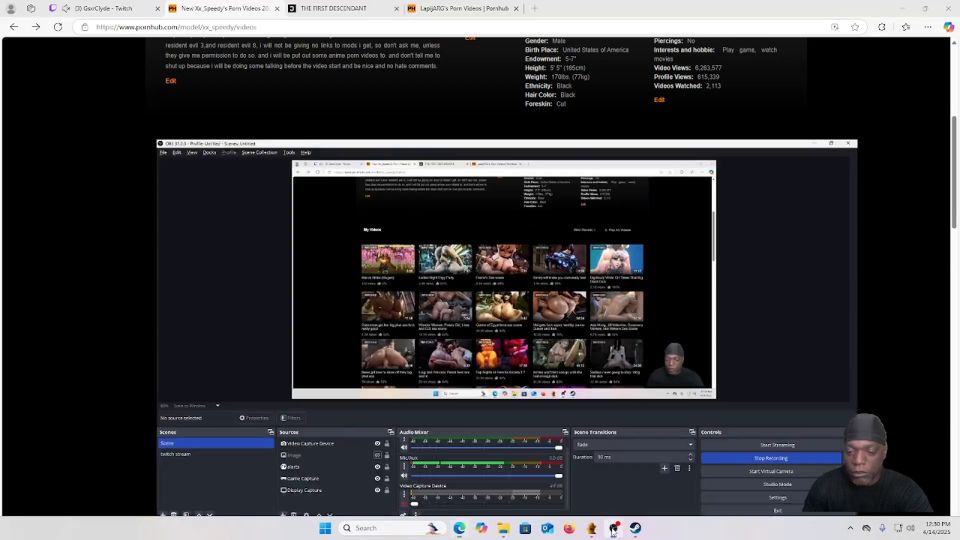This screenshot has height=540, width=960.
Task: Toggle eye icon for the alerts source
Action: [x=377, y=467]
